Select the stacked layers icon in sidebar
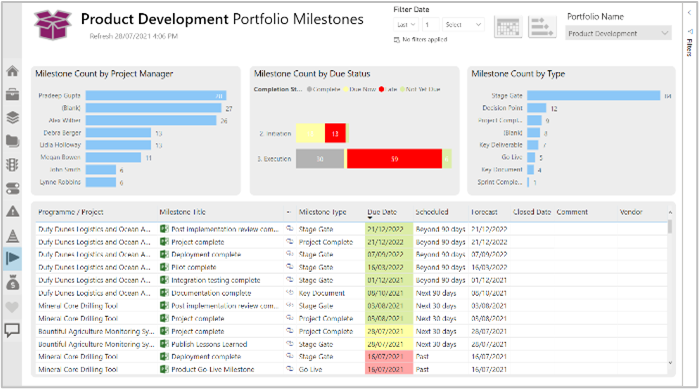 coord(12,118)
